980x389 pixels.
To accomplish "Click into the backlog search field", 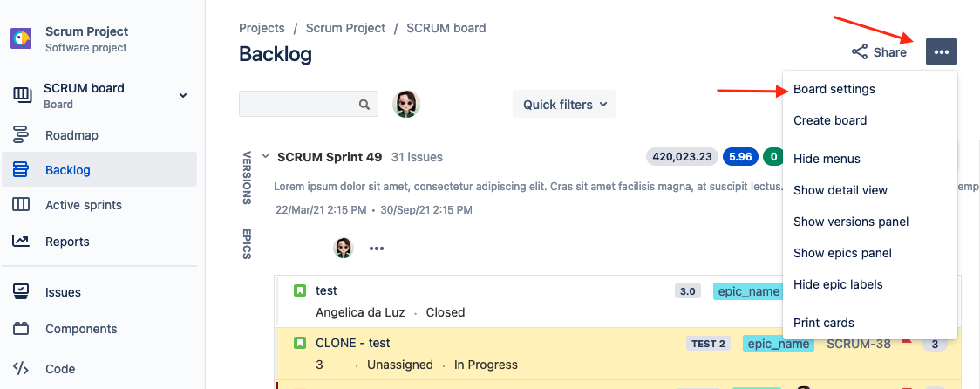I will coord(298,105).
